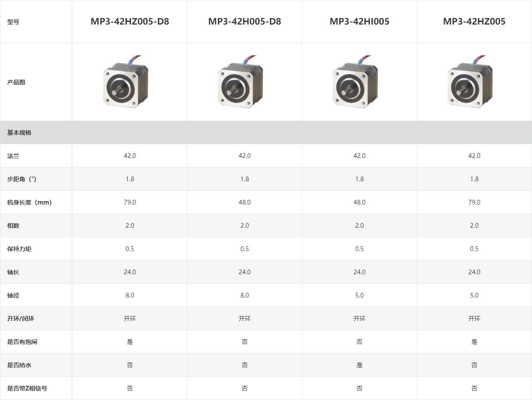Screen dimensions: 532x400
Task: Select the 保持力矩 row label
Action: [x=19, y=249]
